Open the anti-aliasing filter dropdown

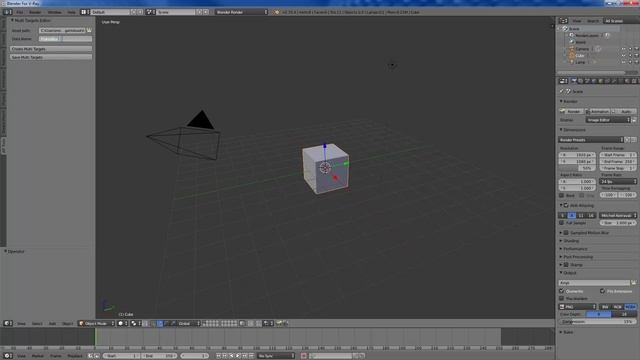[x=618, y=215]
